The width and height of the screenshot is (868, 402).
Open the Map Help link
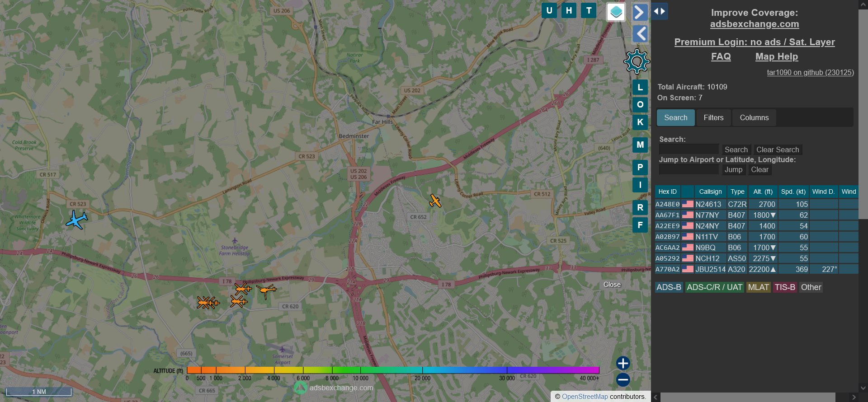pos(777,56)
